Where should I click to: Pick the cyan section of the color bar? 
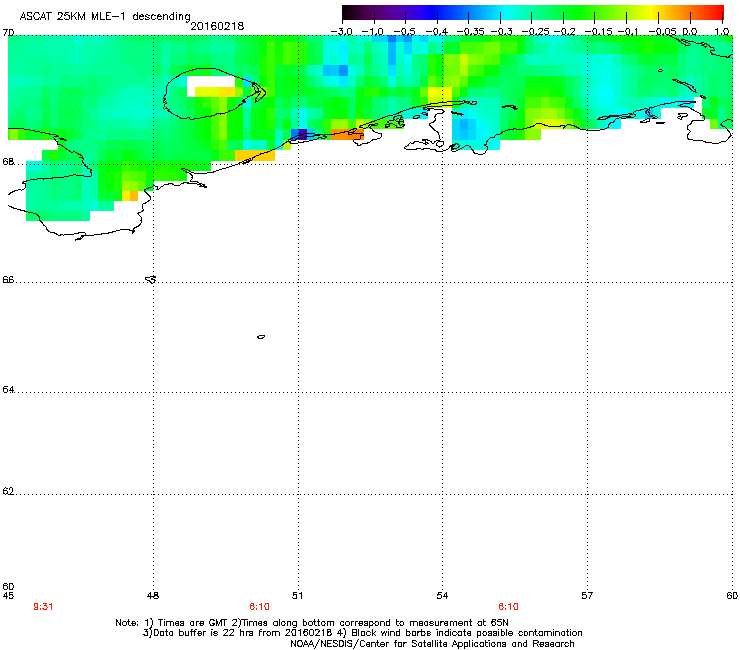click(x=507, y=13)
